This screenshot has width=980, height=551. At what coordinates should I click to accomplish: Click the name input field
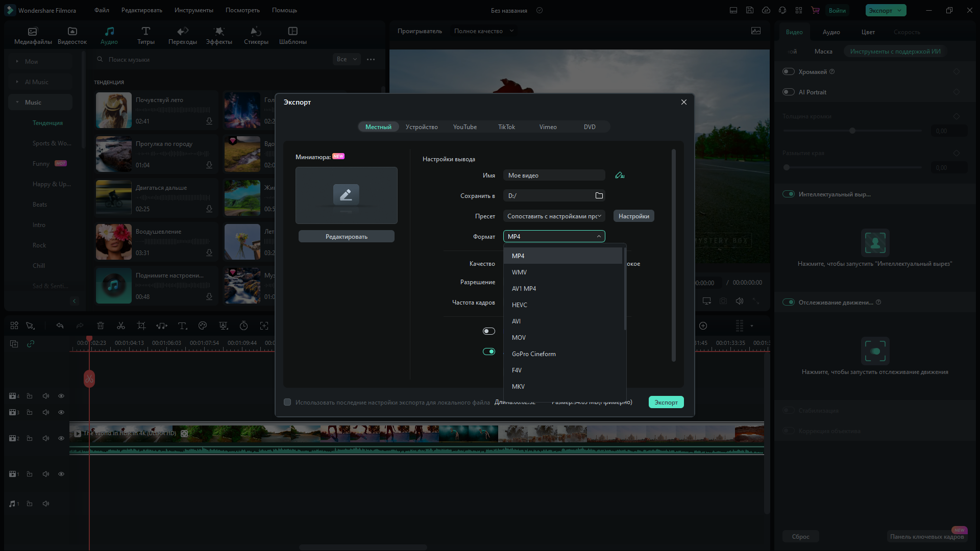[554, 176]
